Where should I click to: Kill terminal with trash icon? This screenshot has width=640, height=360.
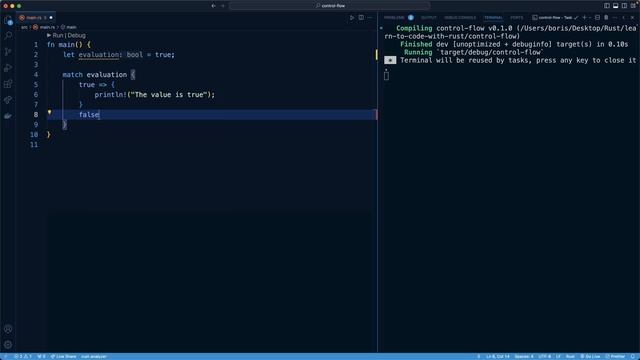tap(606, 18)
